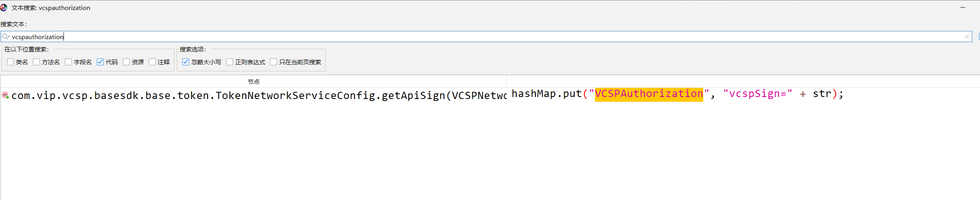This screenshot has height=200, width=980.
Task: Click the JADX application icon in title bar
Action: coord(4,8)
